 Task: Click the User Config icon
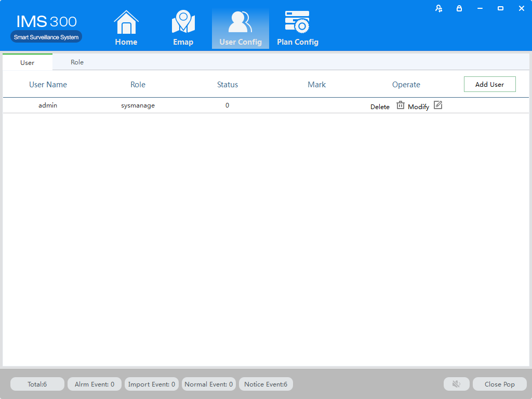tap(240, 22)
